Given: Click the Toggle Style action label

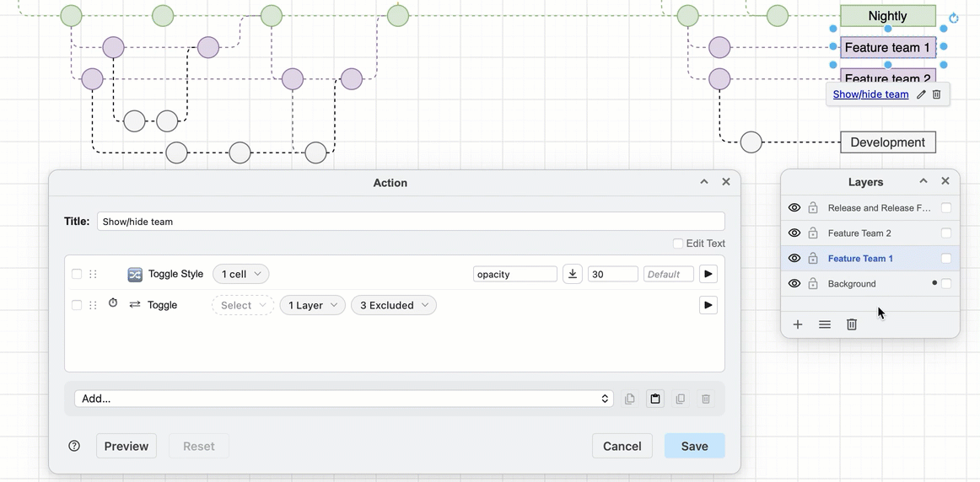Looking at the screenshot, I should coord(175,274).
